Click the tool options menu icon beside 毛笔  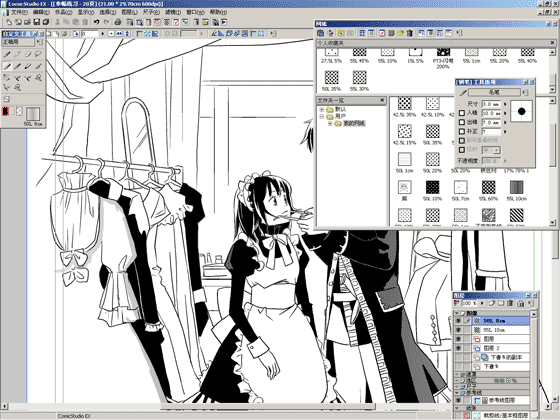525,92
